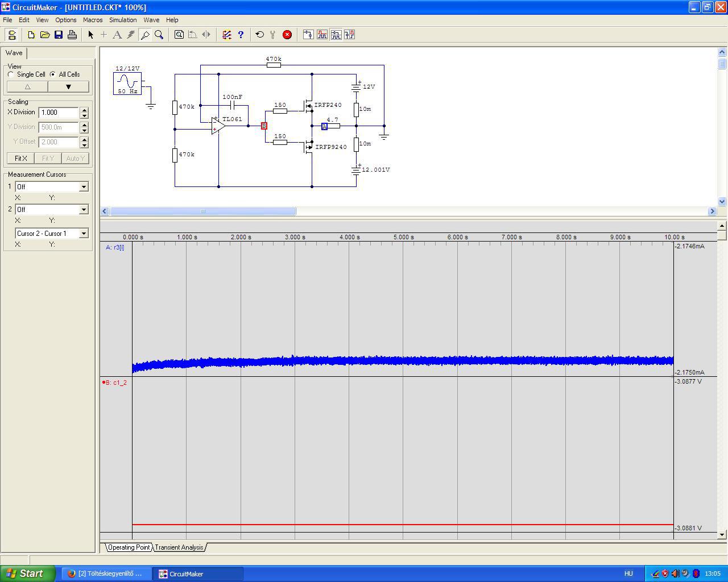Select the arrow pointer tool
The height and width of the screenshot is (582, 728).
click(90, 35)
